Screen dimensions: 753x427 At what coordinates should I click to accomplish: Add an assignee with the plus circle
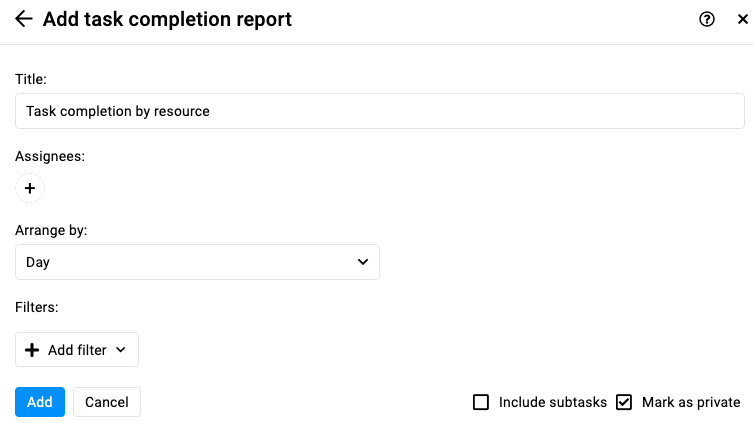click(x=30, y=188)
